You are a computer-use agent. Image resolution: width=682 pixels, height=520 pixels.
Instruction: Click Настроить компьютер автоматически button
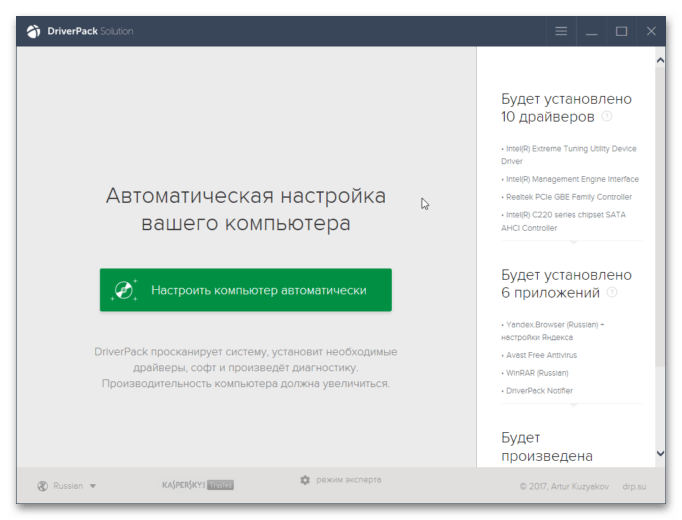[246, 290]
